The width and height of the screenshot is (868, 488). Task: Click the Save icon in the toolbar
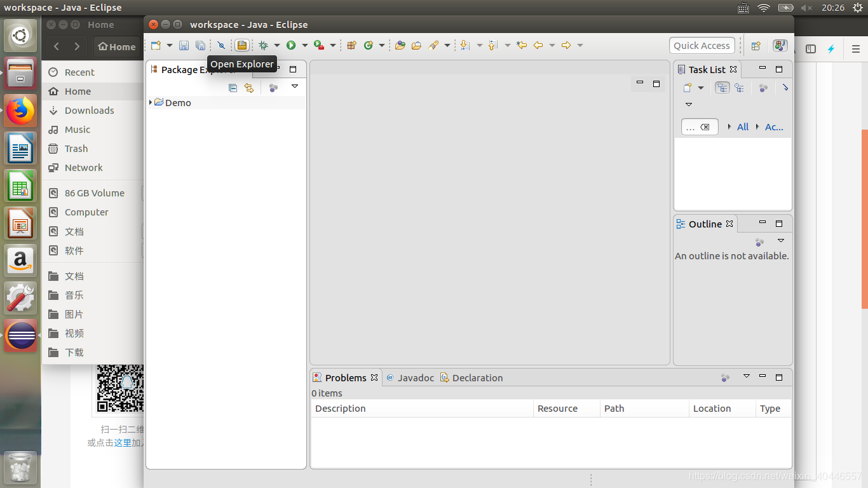[184, 45]
